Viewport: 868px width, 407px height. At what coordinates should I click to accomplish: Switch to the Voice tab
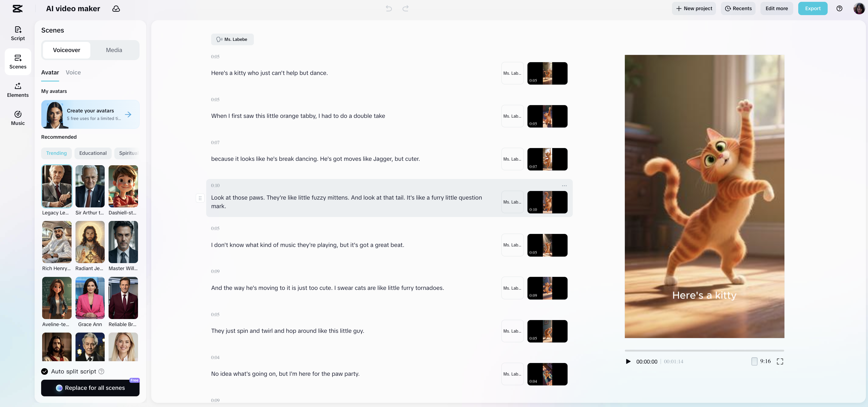click(73, 72)
